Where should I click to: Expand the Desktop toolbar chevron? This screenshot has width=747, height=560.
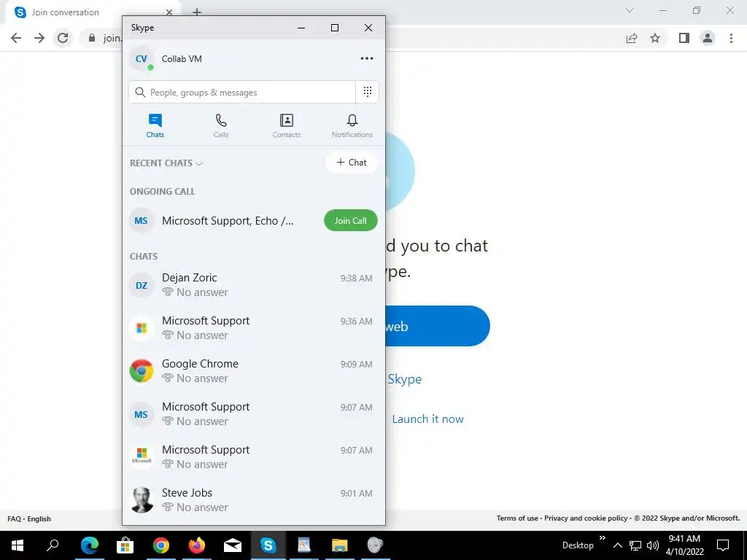(602, 538)
